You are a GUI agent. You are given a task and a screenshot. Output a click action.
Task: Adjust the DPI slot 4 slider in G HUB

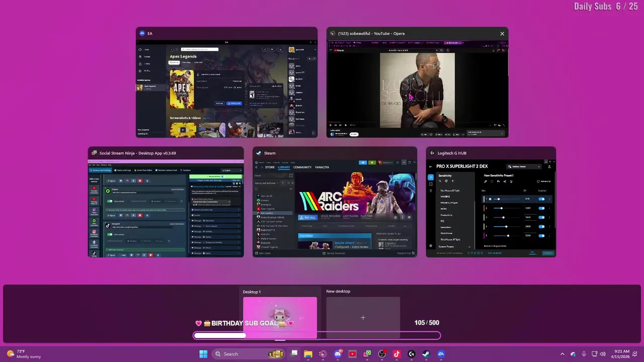(507, 227)
